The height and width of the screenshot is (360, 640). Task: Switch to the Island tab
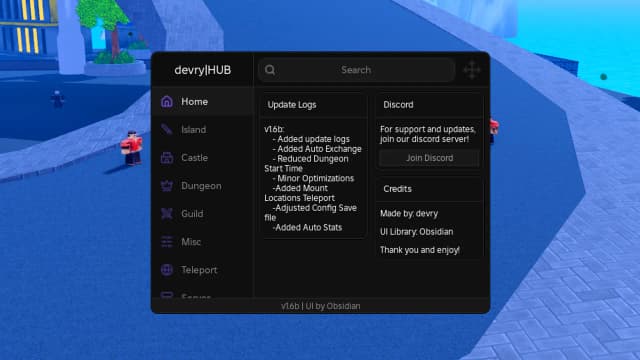pos(202,129)
